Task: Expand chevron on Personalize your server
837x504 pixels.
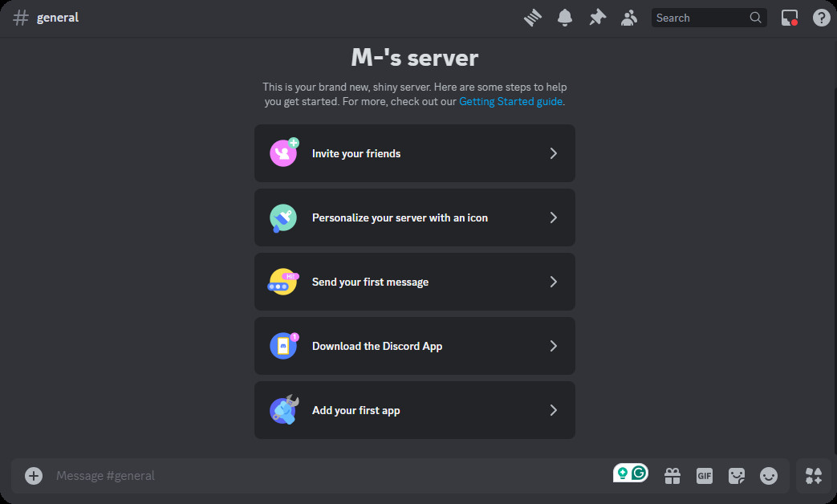Action: [x=554, y=217]
